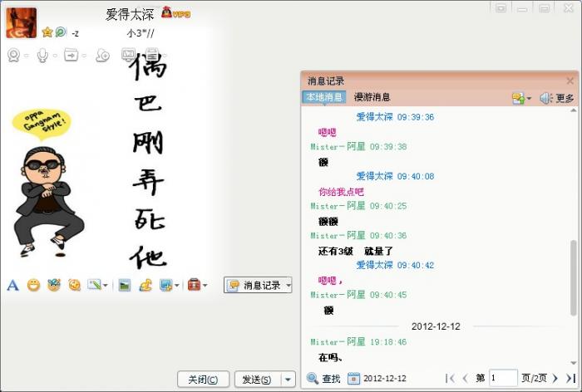This screenshot has width=582, height=392.
Task: Click the 关闭(C) button
Action: pos(203,380)
